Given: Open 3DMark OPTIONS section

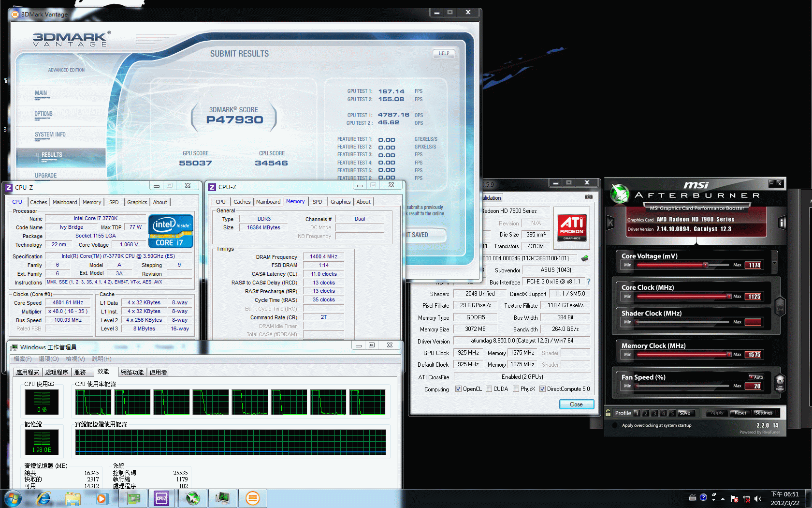Looking at the screenshot, I should tap(43, 114).
